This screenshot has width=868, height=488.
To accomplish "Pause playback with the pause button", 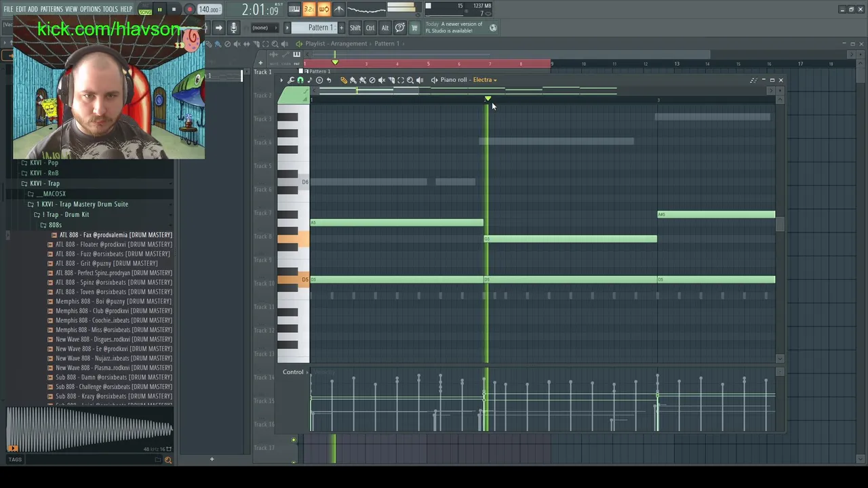I will (x=159, y=9).
